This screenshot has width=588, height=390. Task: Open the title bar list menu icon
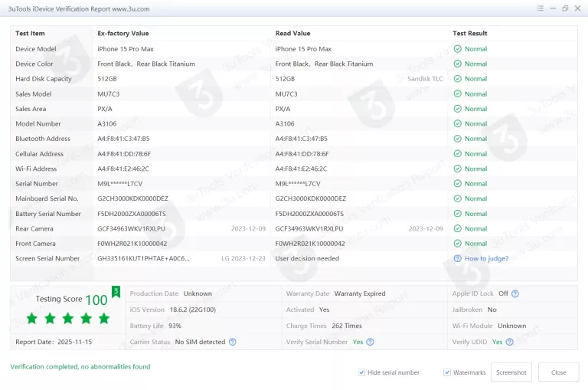[541, 8]
